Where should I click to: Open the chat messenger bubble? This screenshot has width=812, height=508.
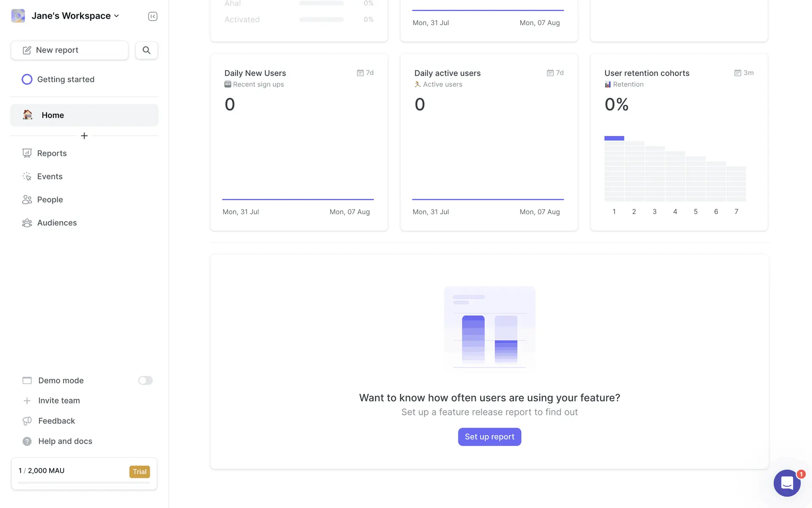click(x=787, y=483)
